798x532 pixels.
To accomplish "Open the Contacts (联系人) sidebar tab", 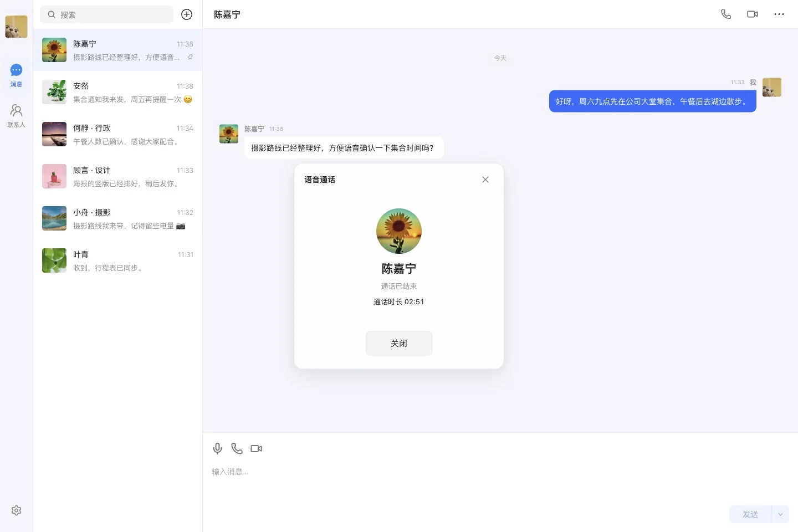I will [x=16, y=116].
